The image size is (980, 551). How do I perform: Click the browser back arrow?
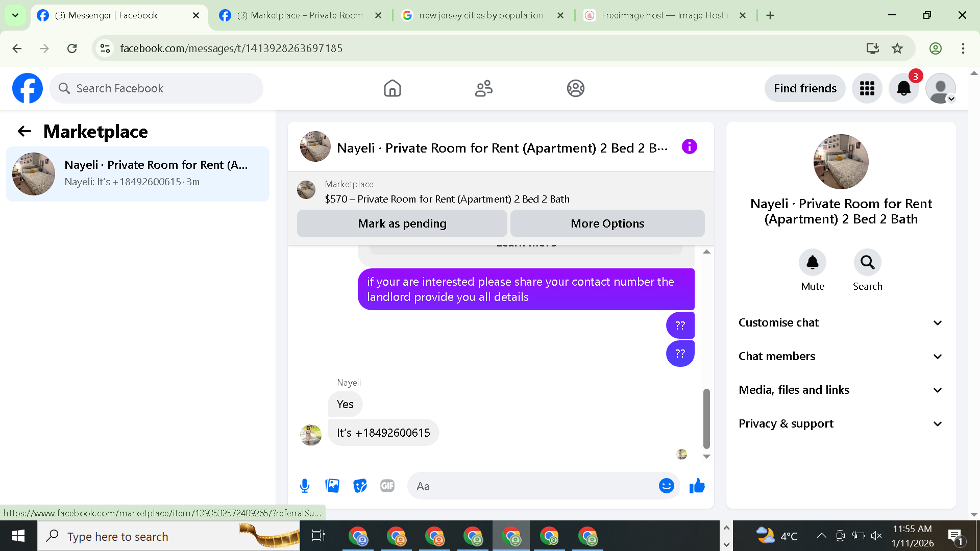coord(17,48)
